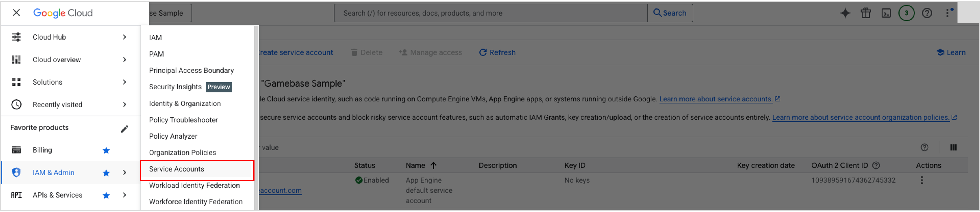Screen dimensions: 980x212
Task: Click Create service account
Action: point(296,52)
